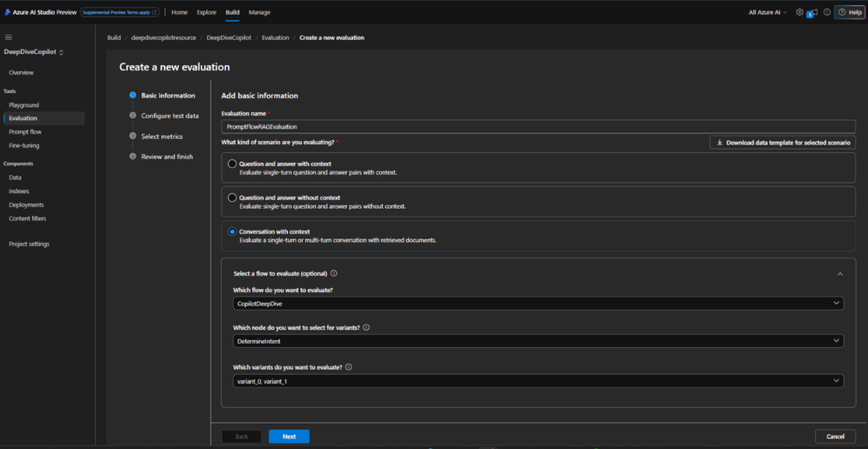Open the settings gear icon
This screenshot has height=449, width=868.
[798, 12]
